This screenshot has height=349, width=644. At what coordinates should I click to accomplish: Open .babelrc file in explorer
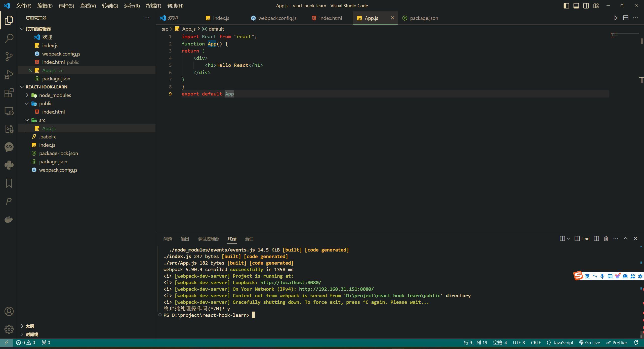(x=48, y=137)
